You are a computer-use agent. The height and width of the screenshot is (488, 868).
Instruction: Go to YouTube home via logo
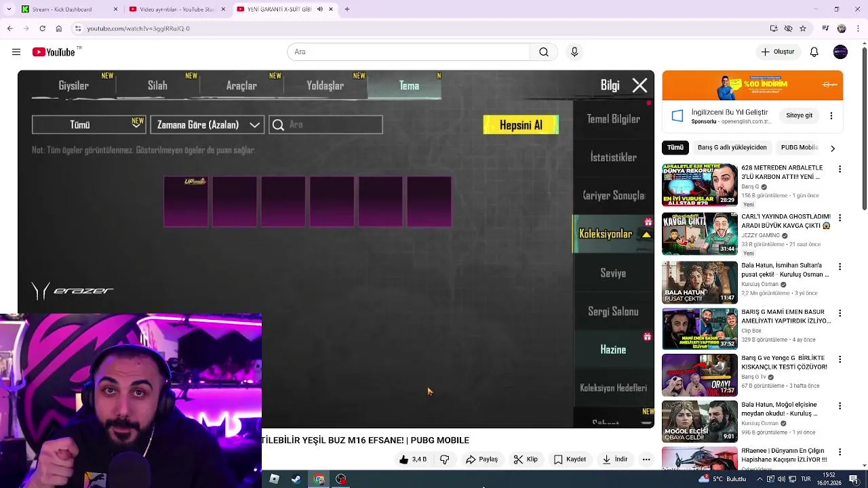(54, 52)
